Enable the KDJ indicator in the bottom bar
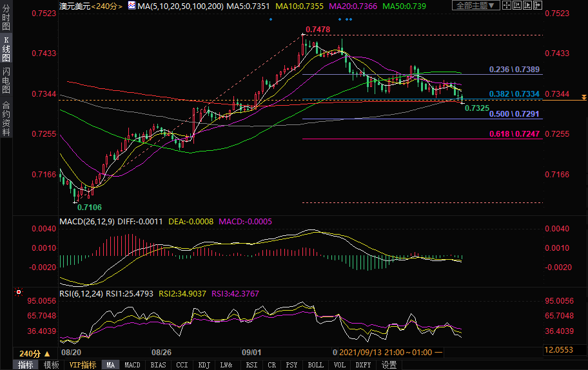 coord(204,365)
